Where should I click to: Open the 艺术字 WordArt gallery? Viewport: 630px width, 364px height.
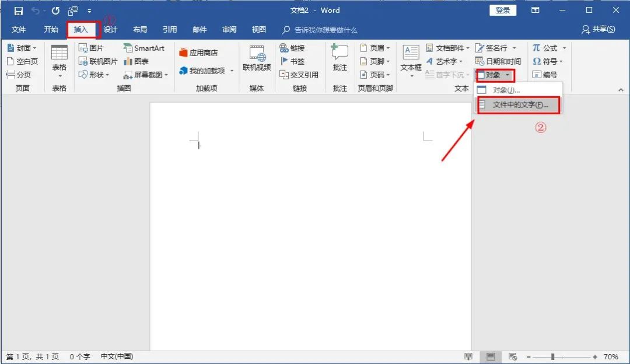(444, 61)
